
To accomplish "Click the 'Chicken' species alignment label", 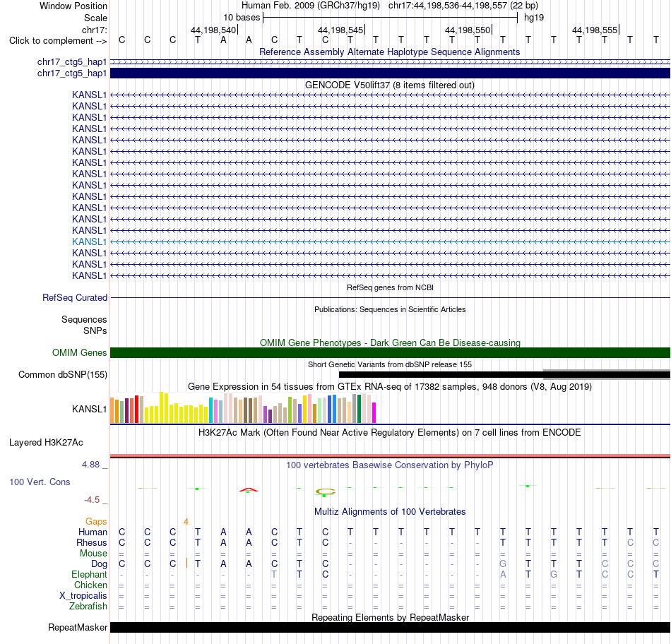I will coord(90,585).
